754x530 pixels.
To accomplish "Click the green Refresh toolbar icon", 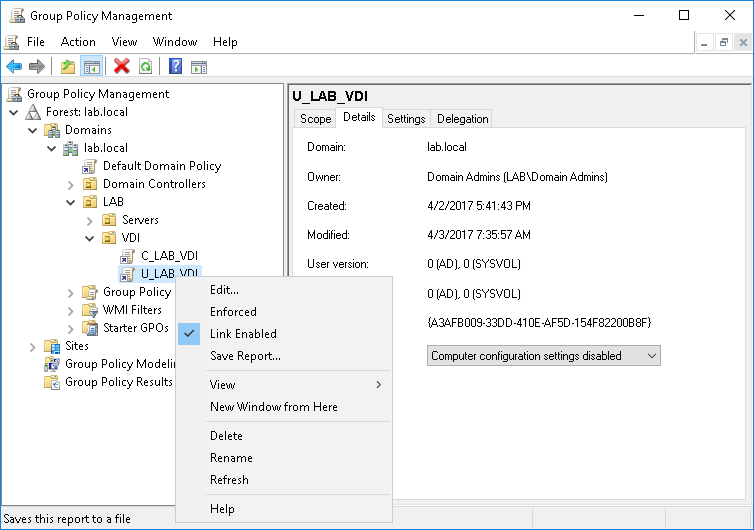I will coord(146,66).
